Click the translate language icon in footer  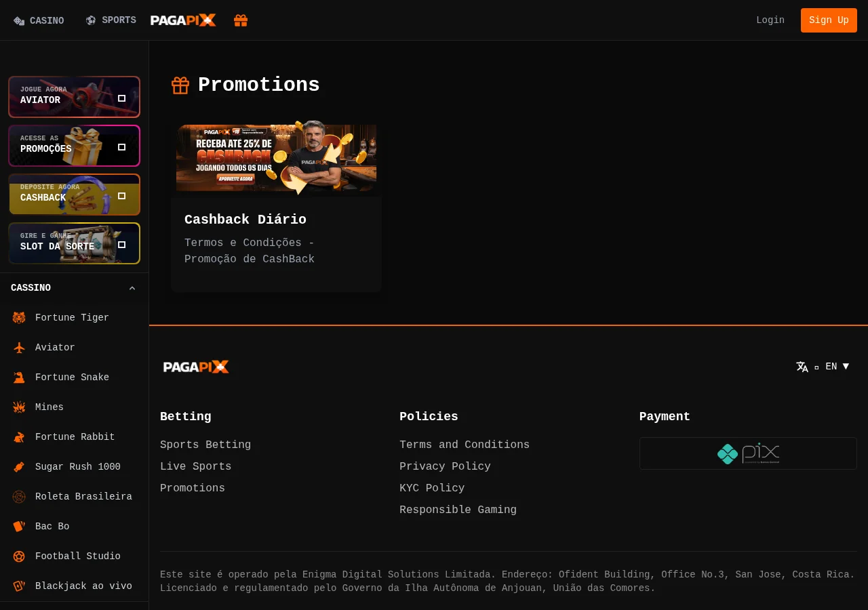802,367
